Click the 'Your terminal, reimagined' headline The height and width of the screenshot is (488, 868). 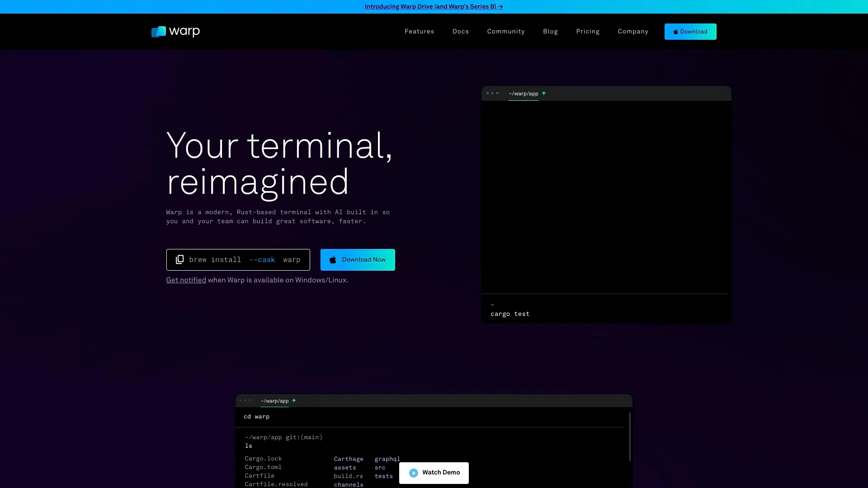point(279,164)
